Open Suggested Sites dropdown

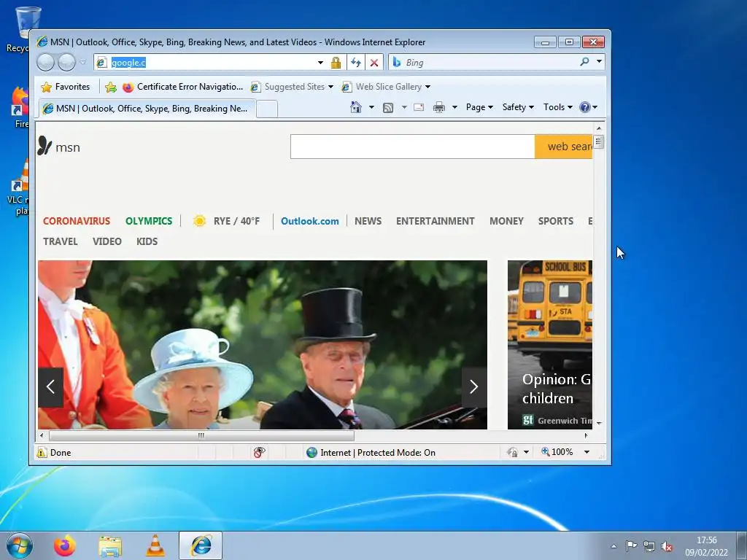coord(292,87)
